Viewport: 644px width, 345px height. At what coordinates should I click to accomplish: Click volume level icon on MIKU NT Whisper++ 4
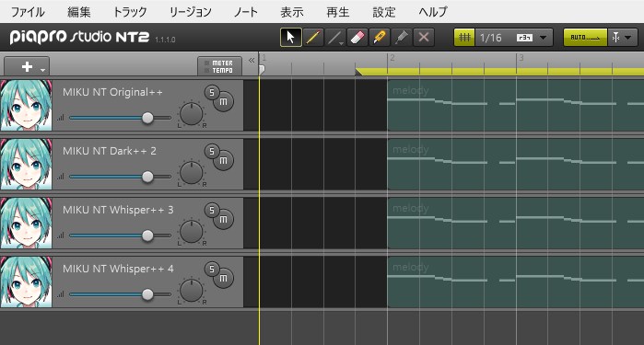coord(61,294)
